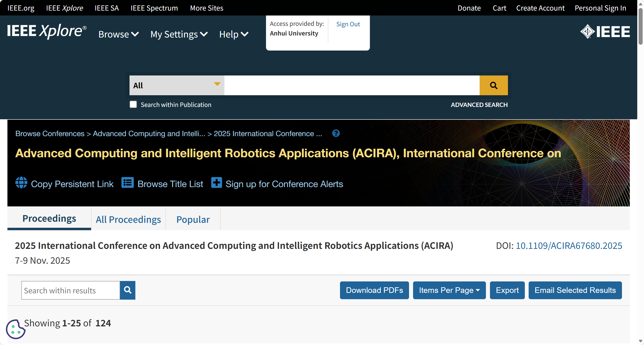This screenshot has width=644, height=345.
Task: Click the plus icon for Conference Alerts
Action: 217,182
